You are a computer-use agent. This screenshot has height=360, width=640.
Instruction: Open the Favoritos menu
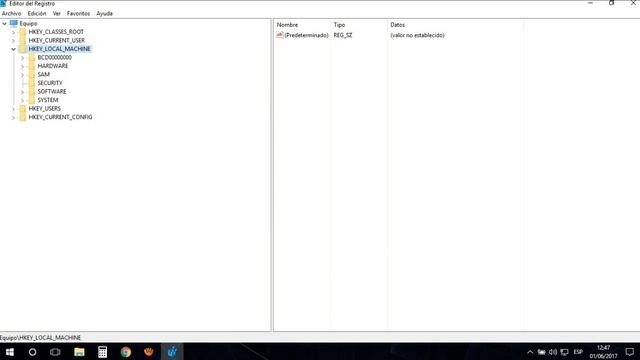pyautogui.click(x=78, y=13)
